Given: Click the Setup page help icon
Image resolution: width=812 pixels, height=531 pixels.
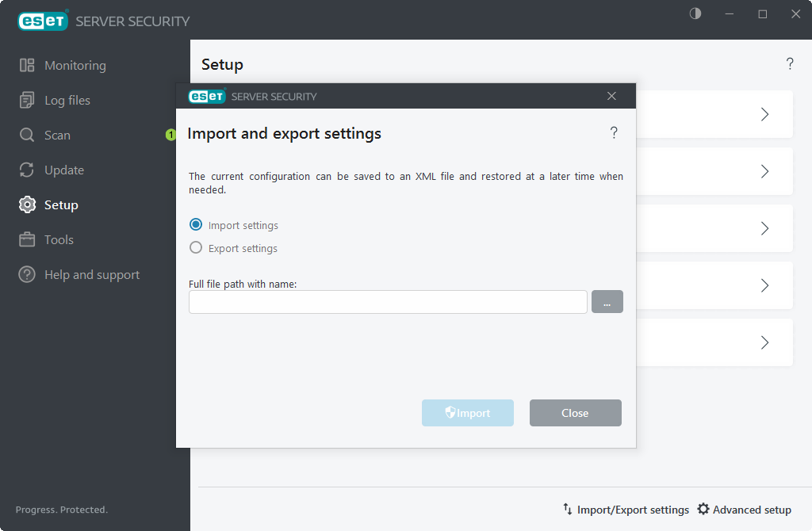Looking at the screenshot, I should (790, 64).
